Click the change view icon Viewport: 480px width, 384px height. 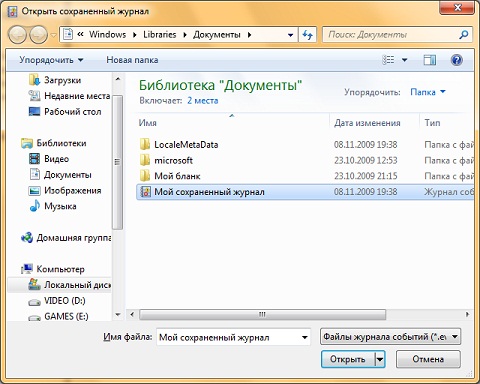pos(388,60)
